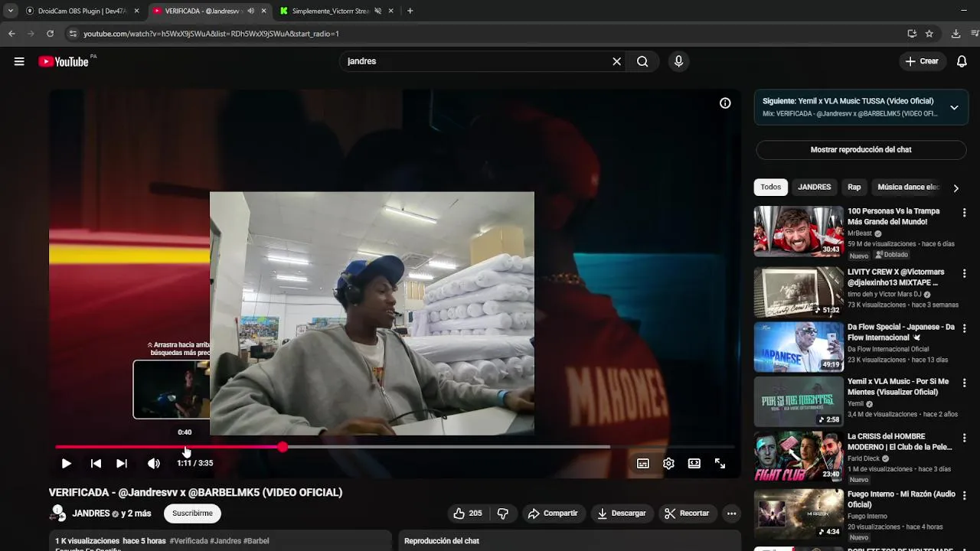Open the tab search dropdown
The height and width of the screenshot is (551, 980).
coord(10,11)
